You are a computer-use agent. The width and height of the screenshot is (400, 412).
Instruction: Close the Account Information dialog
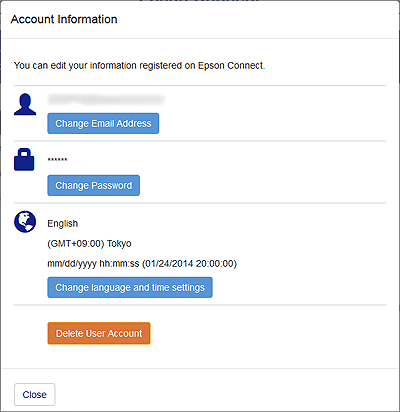click(x=35, y=395)
